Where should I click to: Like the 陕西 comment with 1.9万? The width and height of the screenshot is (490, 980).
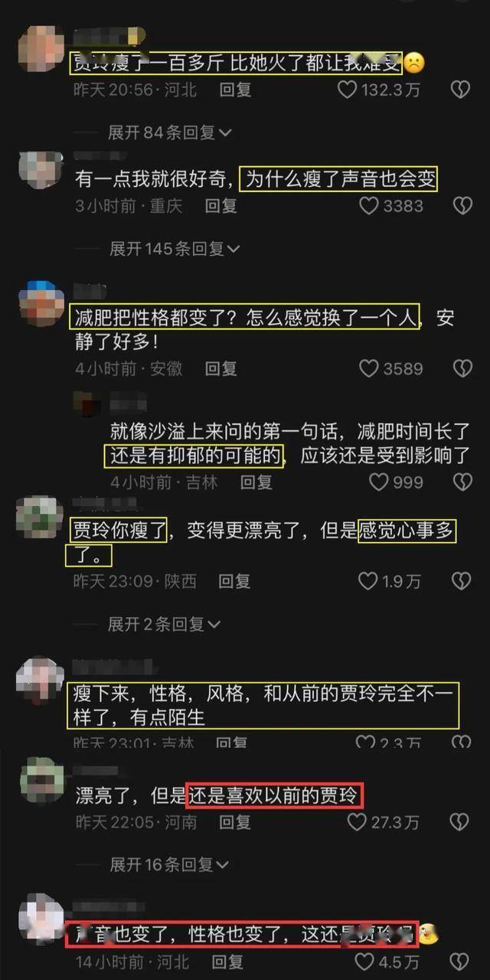point(368,581)
